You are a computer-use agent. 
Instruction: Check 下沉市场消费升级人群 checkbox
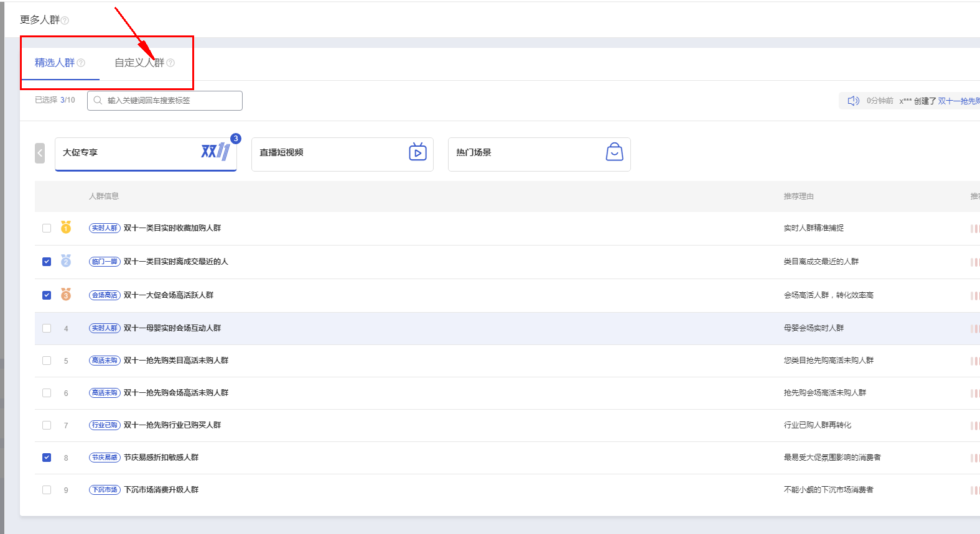coord(47,490)
